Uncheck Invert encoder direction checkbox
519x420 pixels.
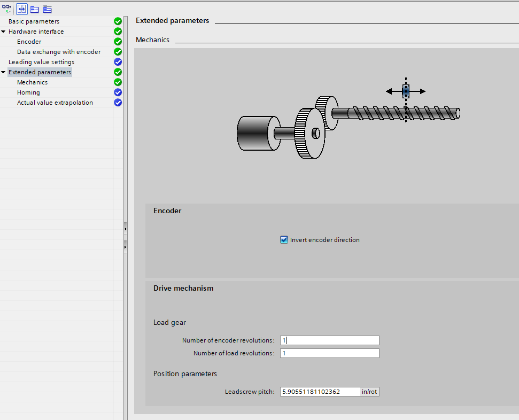click(x=284, y=240)
